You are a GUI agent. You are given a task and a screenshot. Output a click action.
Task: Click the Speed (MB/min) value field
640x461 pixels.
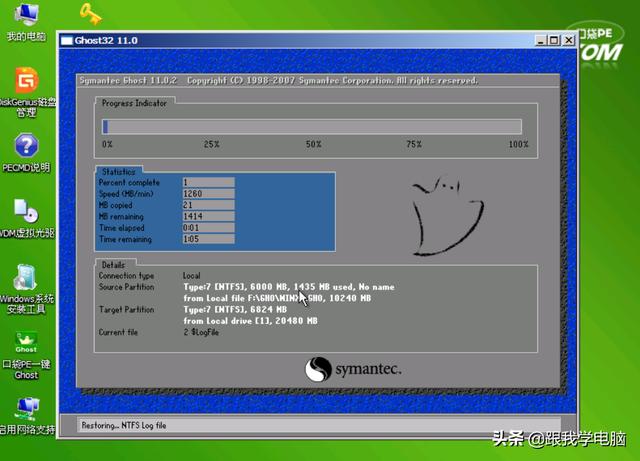208,192
